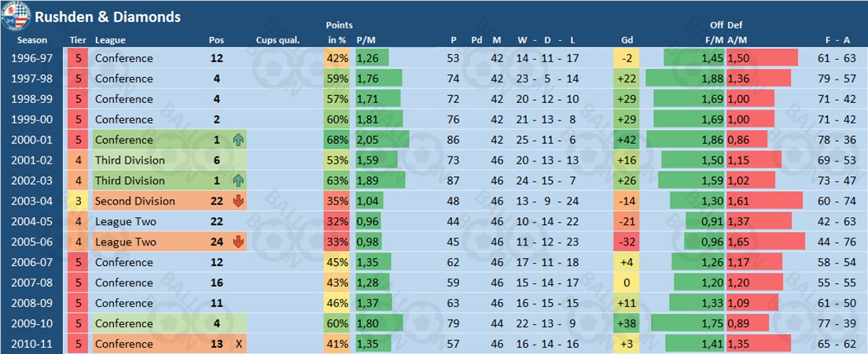Viewport: 868px width, 354px height.
Task: Click the Rushden & Diamonds title
Action: point(107,17)
